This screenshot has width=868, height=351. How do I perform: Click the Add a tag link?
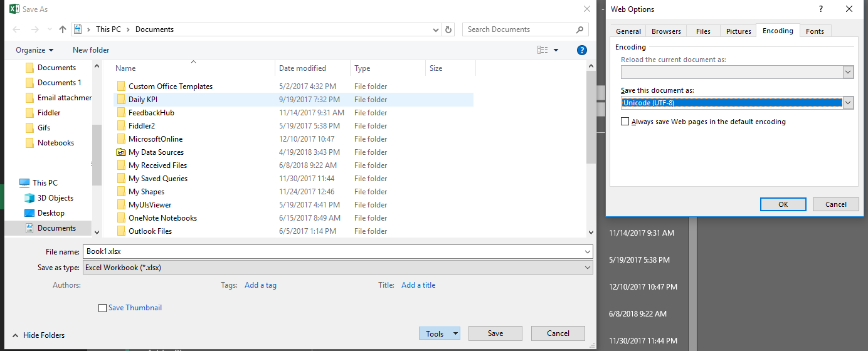point(260,285)
